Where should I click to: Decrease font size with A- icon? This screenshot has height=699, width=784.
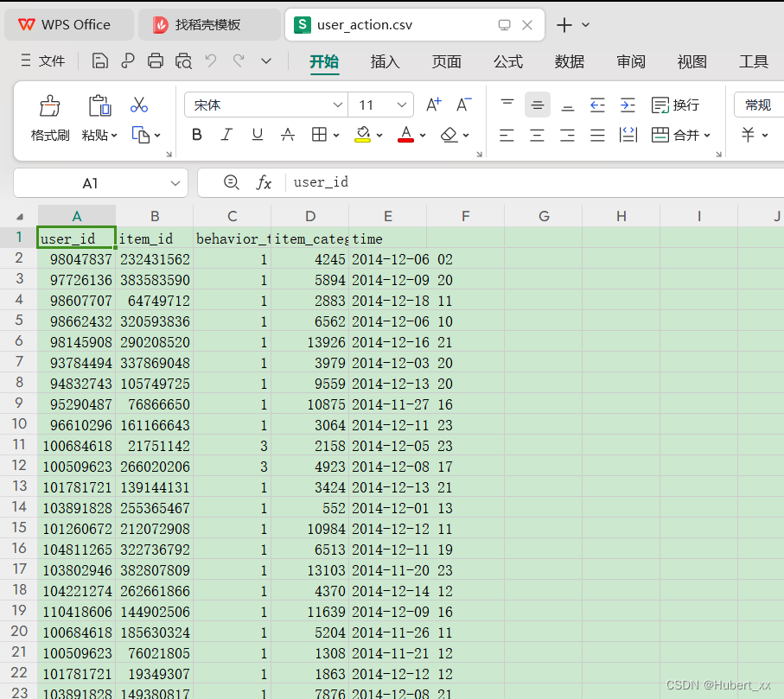(464, 105)
